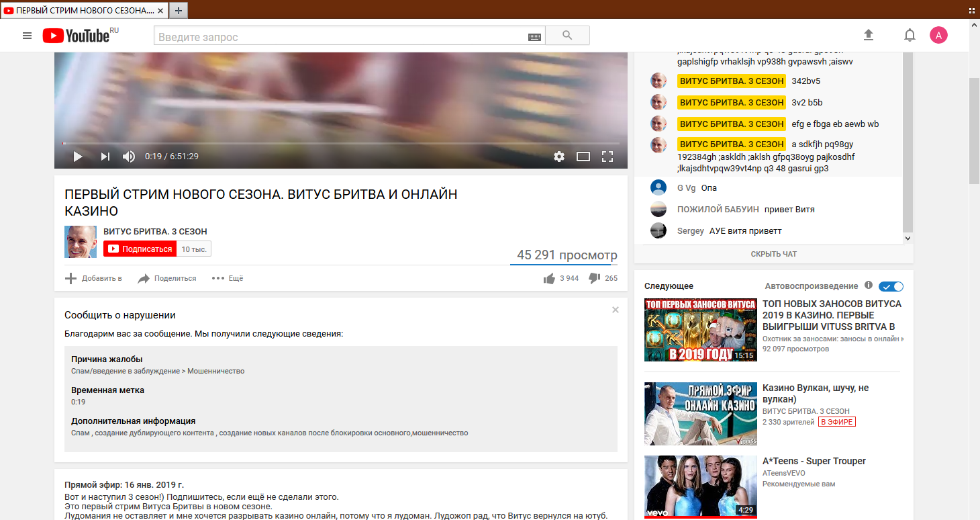Click 92 097 просмотров text
This screenshot has height=520, width=980.
pyautogui.click(x=795, y=349)
